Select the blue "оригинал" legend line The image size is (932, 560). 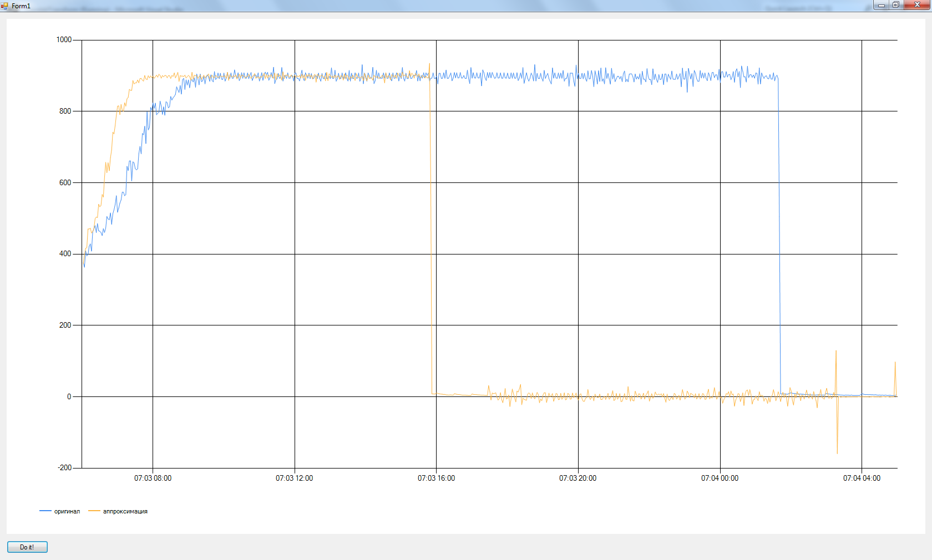tap(45, 511)
